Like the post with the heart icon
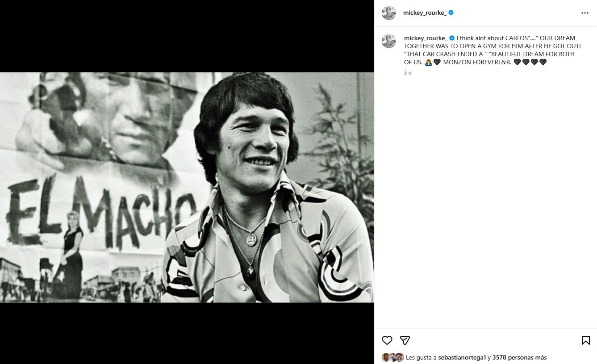Image resolution: width=597 pixels, height=364 pixels. tap(387, 340)
